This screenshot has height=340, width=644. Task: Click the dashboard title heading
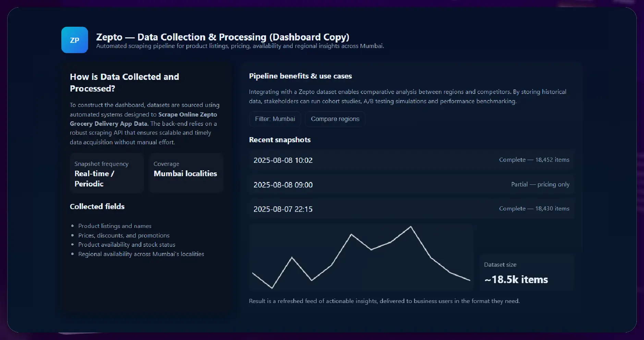point(222,37)
